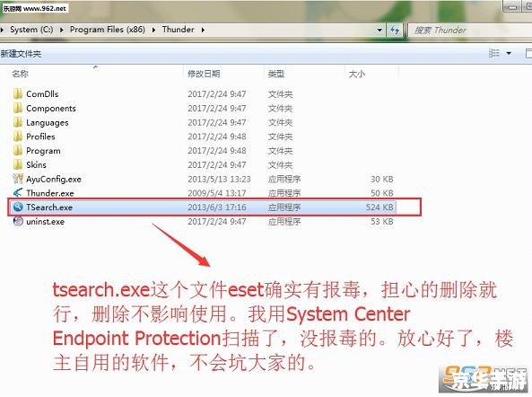Open the ComDlls folder icon
This screenshot has width=532, height=397.
pos(18,93)
